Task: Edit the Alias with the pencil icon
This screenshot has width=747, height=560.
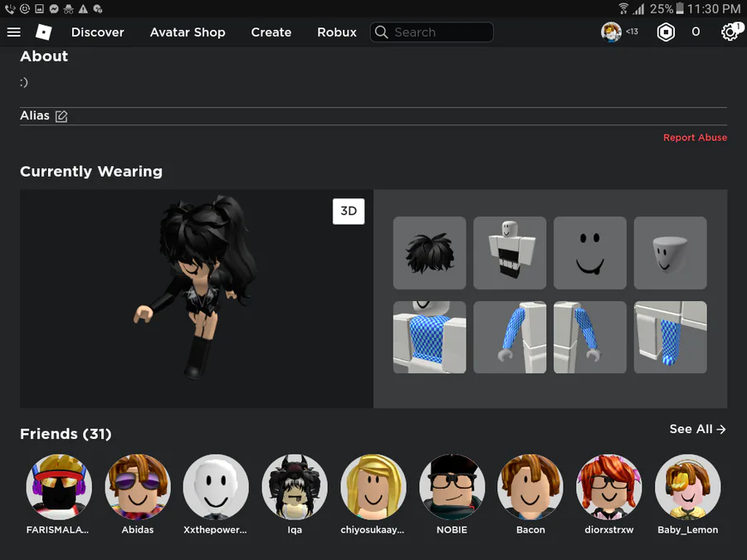Action: [61, 116]
